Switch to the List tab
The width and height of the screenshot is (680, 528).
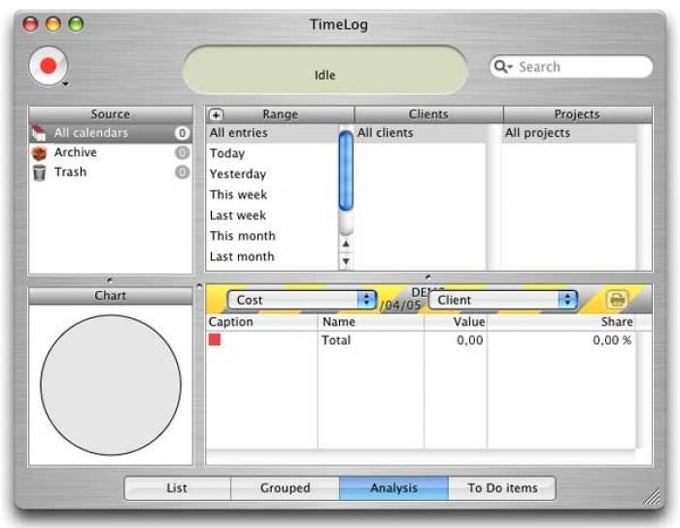[177, 488]
